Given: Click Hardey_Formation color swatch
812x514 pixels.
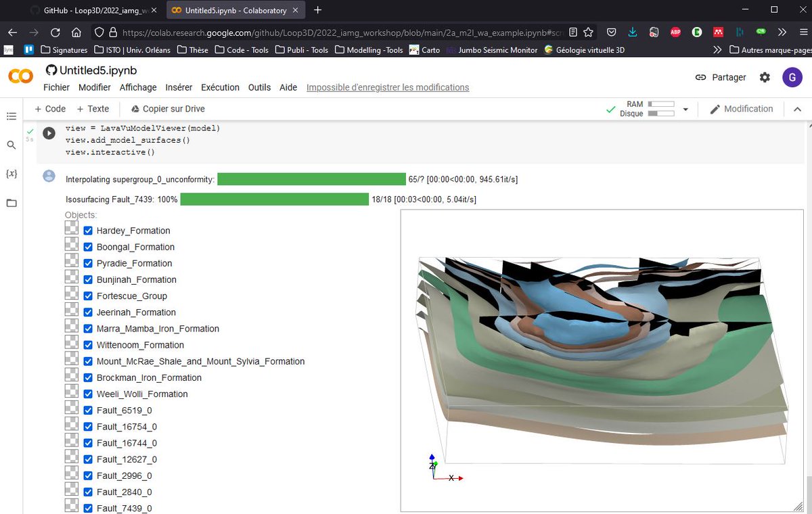Looking at the screenshot, I should pos(72,228).
